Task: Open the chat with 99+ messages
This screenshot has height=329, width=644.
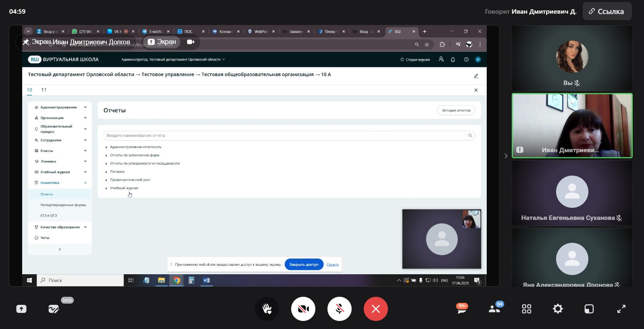Action: click(x=462, y=309)
